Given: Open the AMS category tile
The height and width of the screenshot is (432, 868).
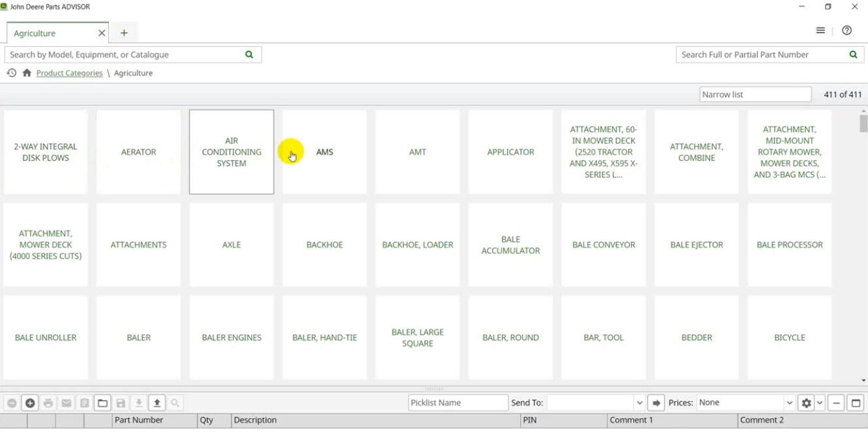Looking at the screenshot, I should click(324, 152).
